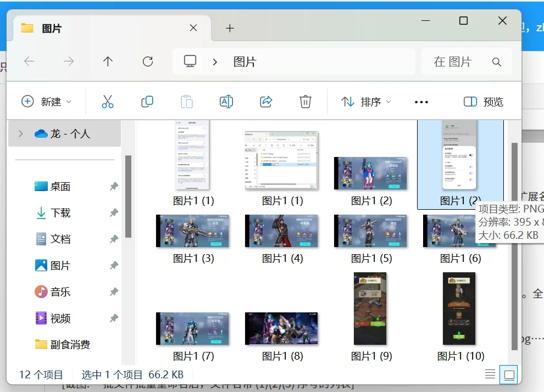Go back with the left arrow
This screenshot has width=544, height=392.
coord(29,61)
